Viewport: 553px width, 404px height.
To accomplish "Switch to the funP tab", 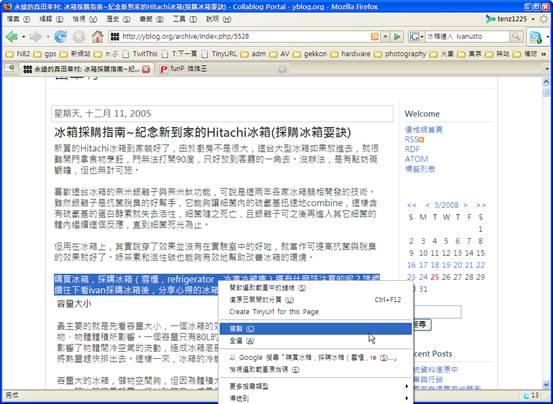I will pos(223,69).
